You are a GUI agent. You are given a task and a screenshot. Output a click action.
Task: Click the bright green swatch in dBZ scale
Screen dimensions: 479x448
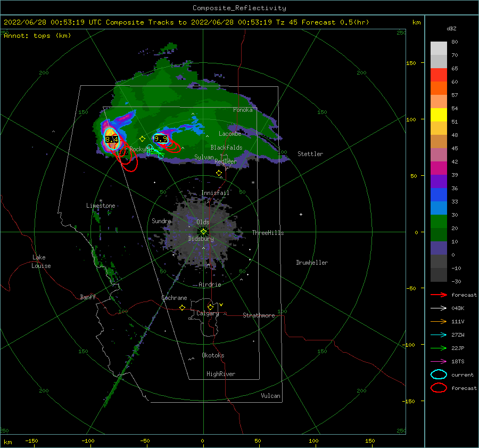(x=439, y=221)
